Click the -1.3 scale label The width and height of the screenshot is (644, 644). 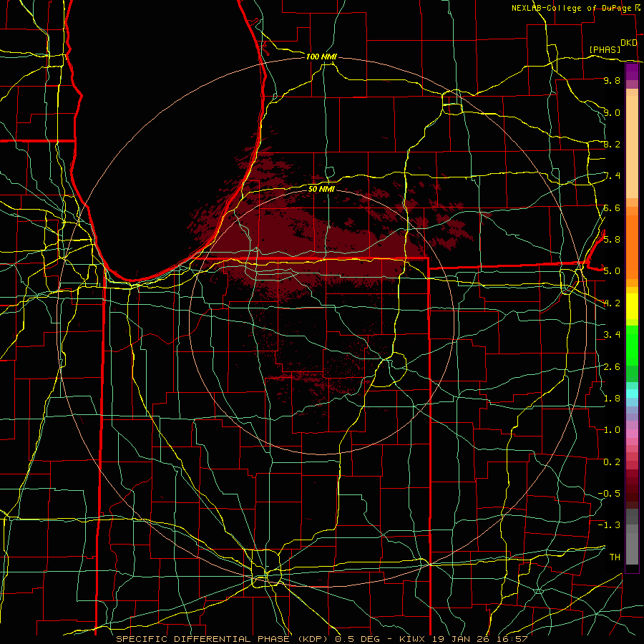(x=609, y=525)
